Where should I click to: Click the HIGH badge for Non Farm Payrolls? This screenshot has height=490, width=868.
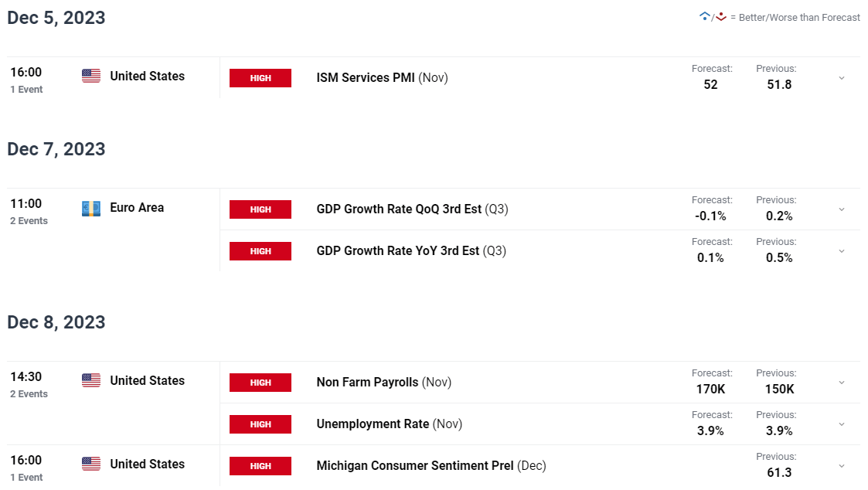pyautogui.click(x=260, y=383)
